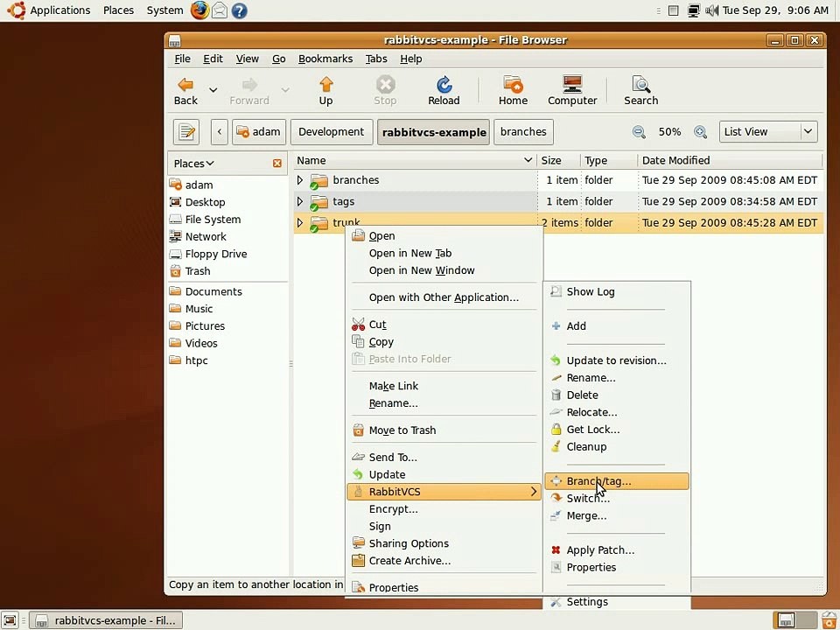Image resolution: width=840 pixels, height=630 pixels.
Task: Click the adam path button
Action: pyautogui.click(x=259, y=132)
